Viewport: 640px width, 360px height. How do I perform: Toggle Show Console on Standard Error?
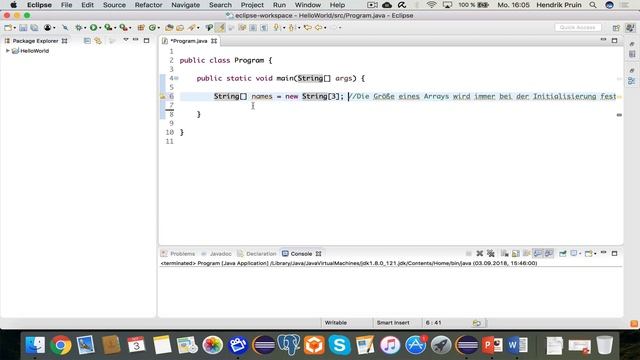point(549,253)
